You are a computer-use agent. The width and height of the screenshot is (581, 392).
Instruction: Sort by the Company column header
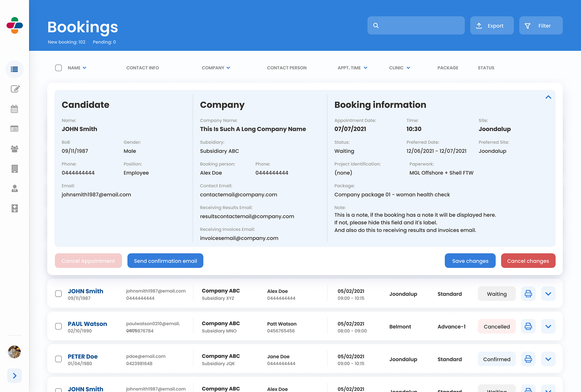(x=216, y=68)
